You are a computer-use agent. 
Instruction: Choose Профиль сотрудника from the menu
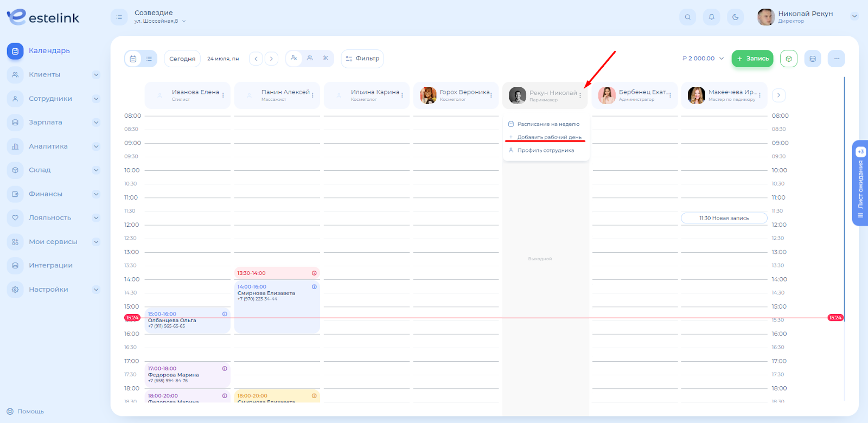[x=545, y=150]
